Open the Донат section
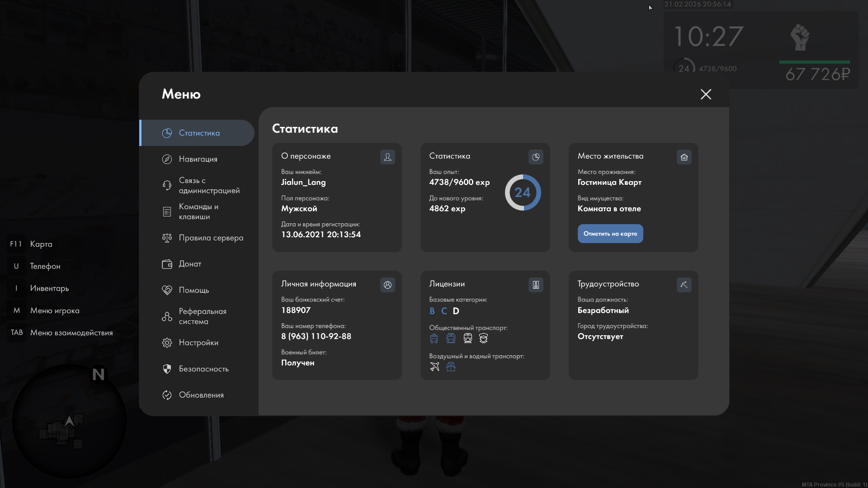The width and height of the screenshot is (868, 488). tap(190, 264)
